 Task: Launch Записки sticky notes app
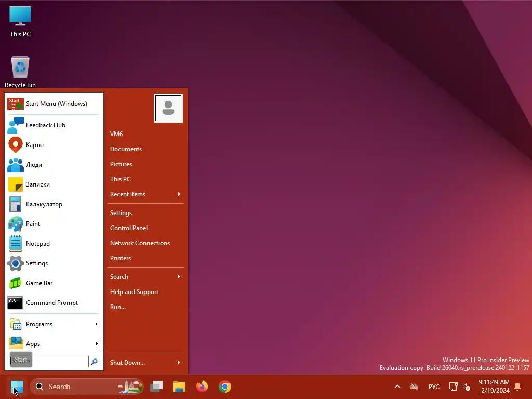pos(54,184)
